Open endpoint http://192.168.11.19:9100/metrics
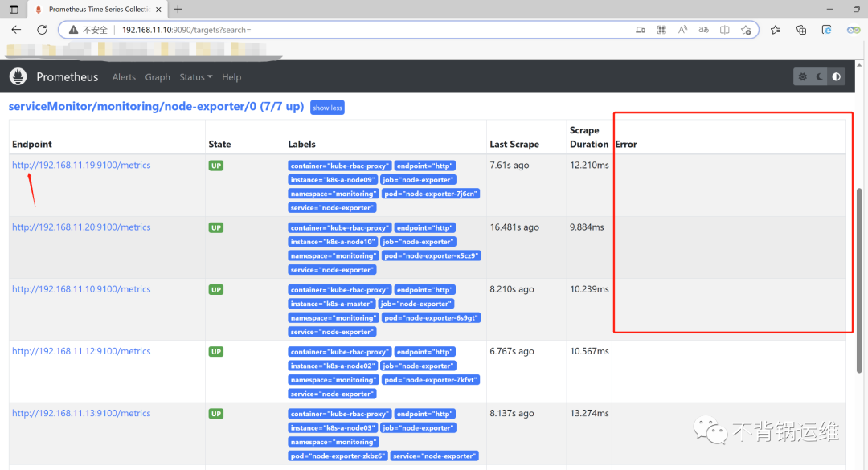The width and height of the screenshot is (868, 470). [x=81, y=165]
